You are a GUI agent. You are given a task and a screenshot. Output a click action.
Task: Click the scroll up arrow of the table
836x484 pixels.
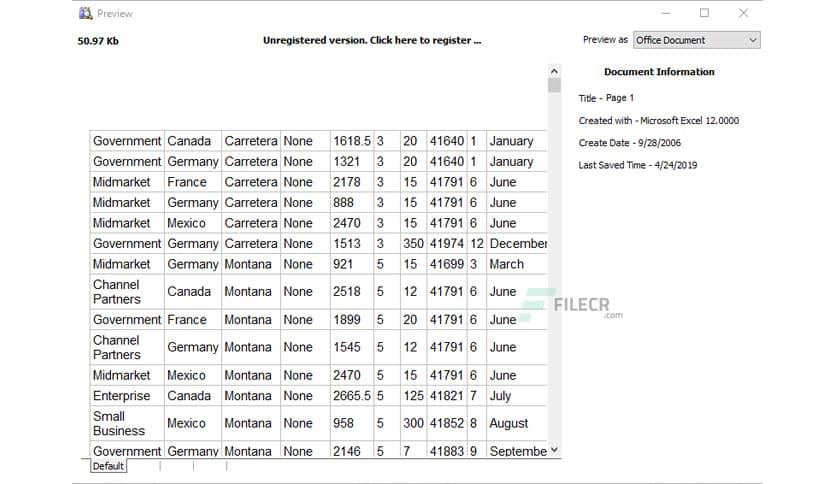point(554,71)
